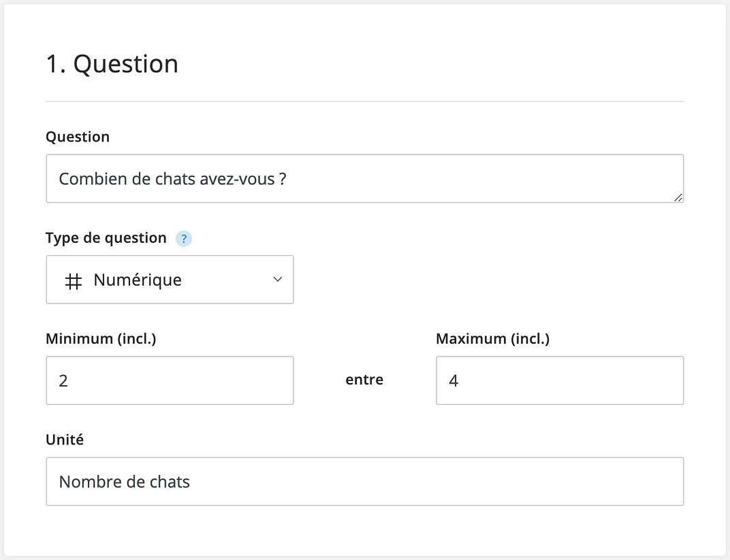Click the Maximum (incl.) field containing 4
The image size is (730, 560).
click(x=560, y=380)
